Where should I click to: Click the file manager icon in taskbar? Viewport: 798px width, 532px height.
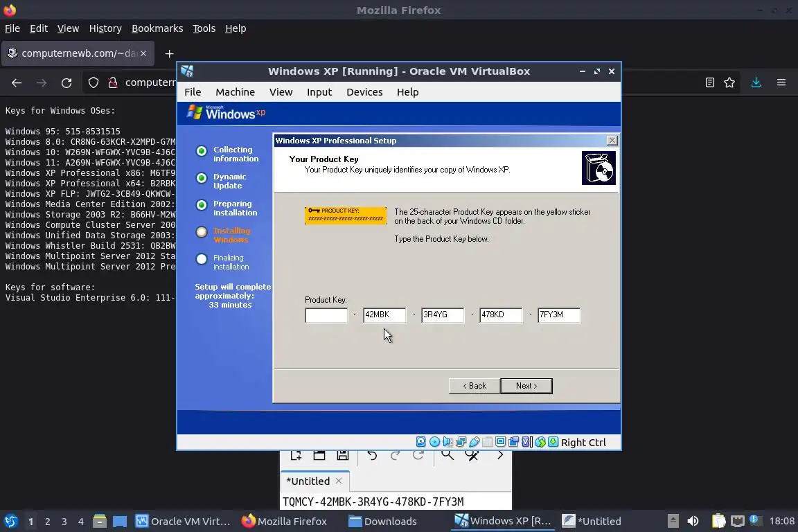pyautogui.click(x=99, y=522)
